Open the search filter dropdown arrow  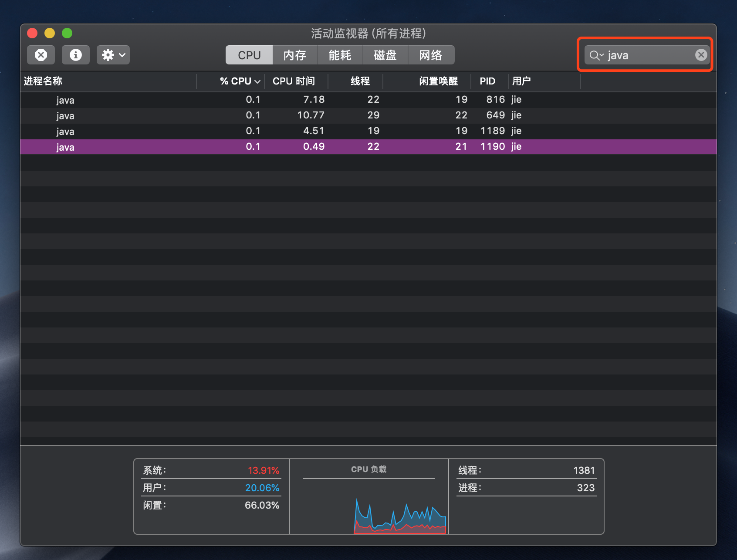[602, 56]
